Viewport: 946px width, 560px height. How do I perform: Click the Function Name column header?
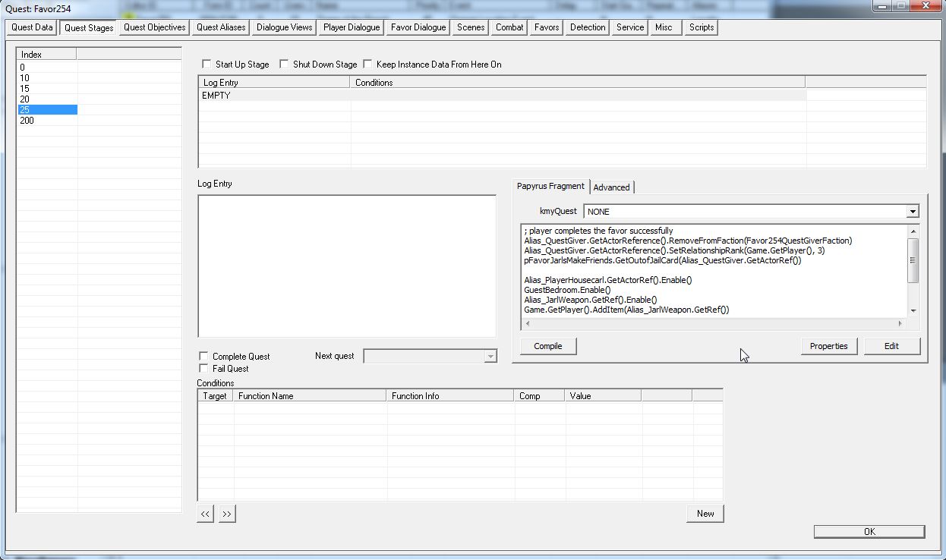coord(310,396)
